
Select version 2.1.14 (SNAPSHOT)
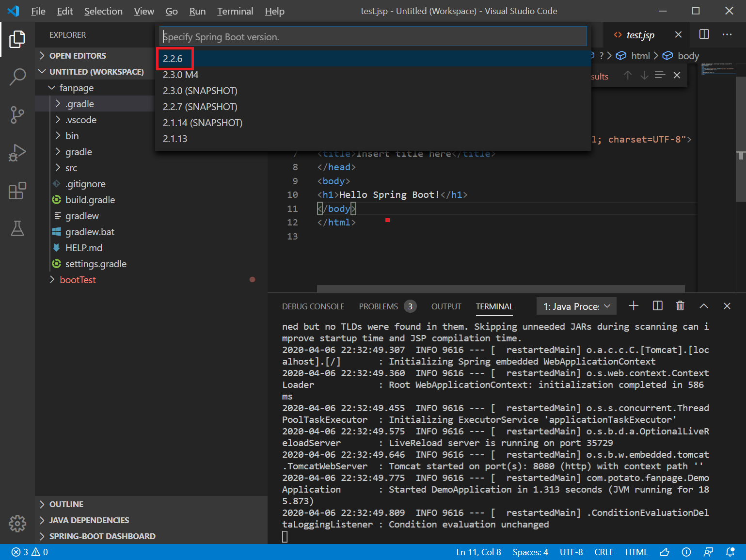pyautogui.click(x=373, y=123)
